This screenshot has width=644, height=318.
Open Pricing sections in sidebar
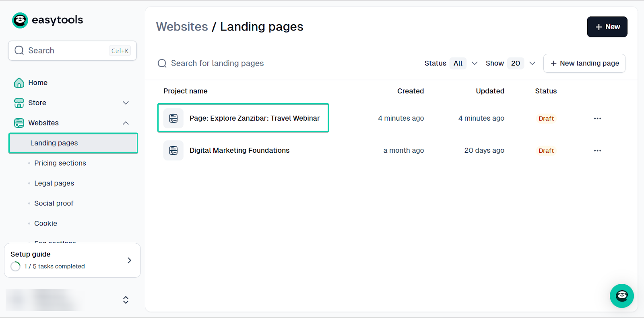pyautogui.click(x=60, y=163)
